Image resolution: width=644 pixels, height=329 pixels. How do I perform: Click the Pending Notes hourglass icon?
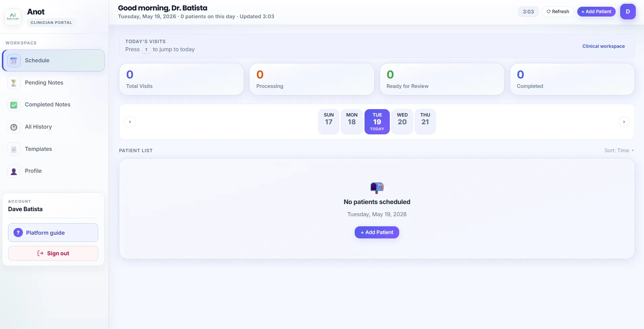click(14, 83)
